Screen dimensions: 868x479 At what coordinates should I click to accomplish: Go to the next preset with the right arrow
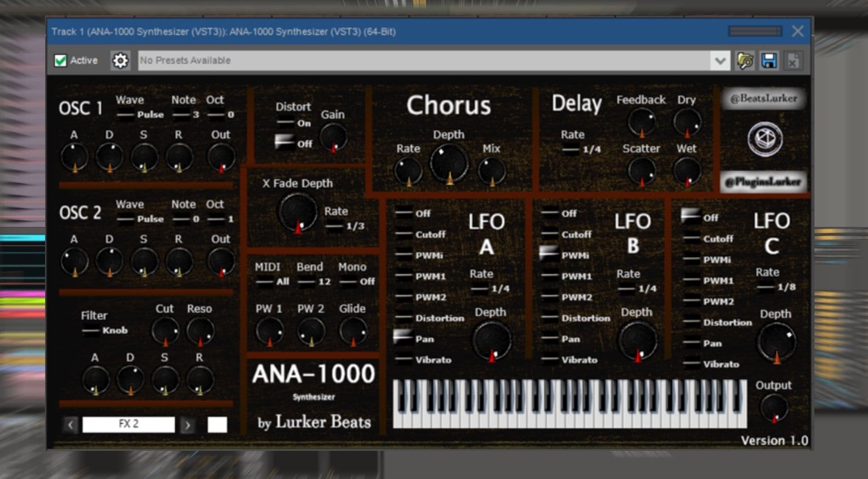[x=188, y=425]
